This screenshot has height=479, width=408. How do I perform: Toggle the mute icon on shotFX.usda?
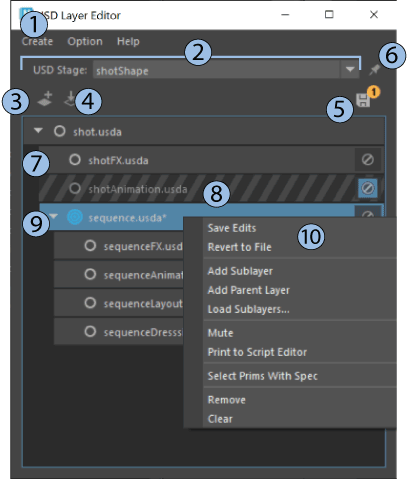point(368,160)
